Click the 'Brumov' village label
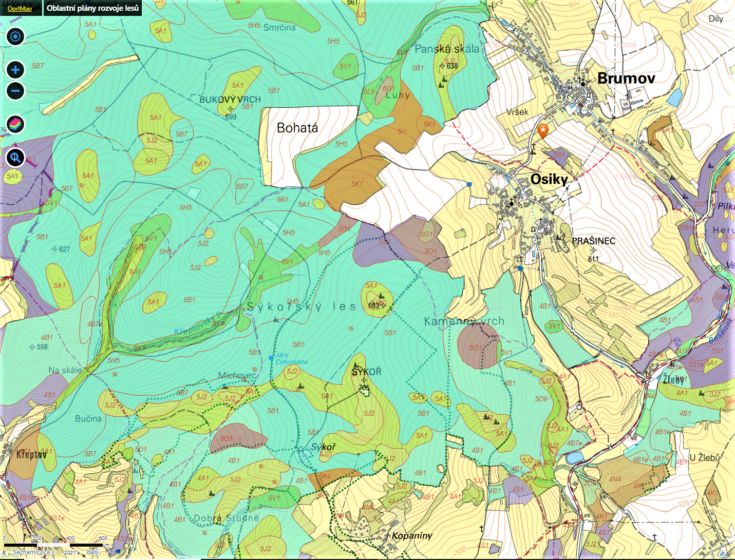Image resolution: width=735 pixels, height=560 pixels. 626,79
